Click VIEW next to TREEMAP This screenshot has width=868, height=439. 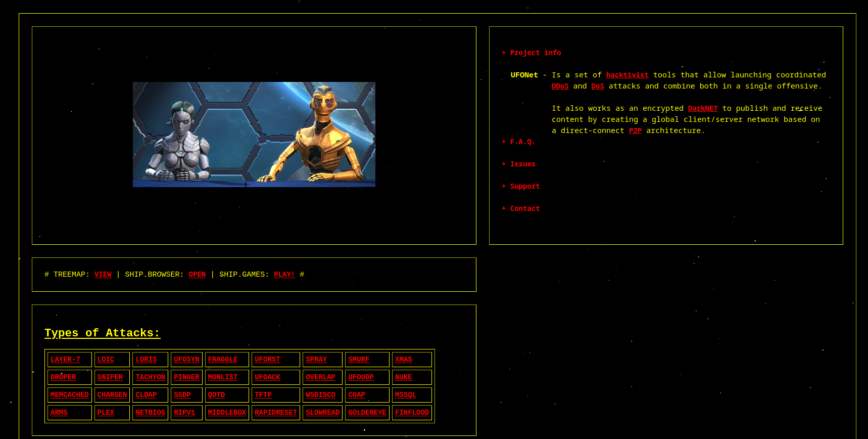pos(103,274)
